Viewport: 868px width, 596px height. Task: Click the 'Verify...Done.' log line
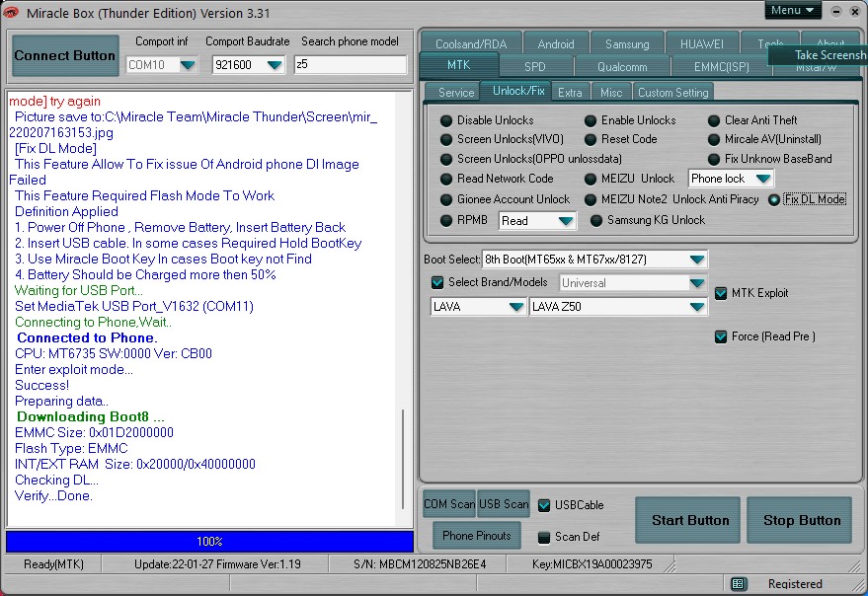pos(53,495)
